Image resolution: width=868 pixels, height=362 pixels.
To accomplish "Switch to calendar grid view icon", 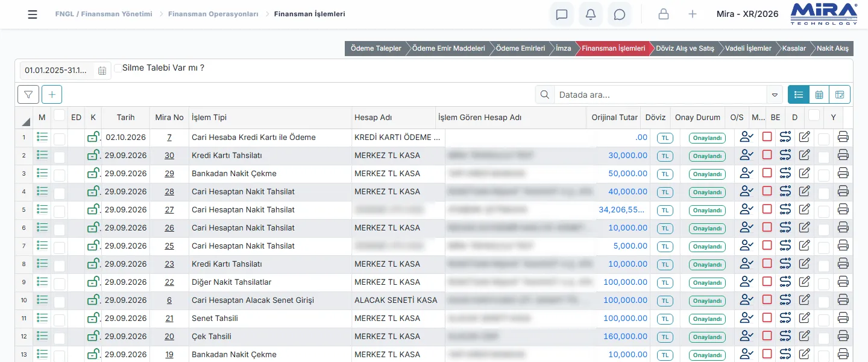I will tap(819, 95).
